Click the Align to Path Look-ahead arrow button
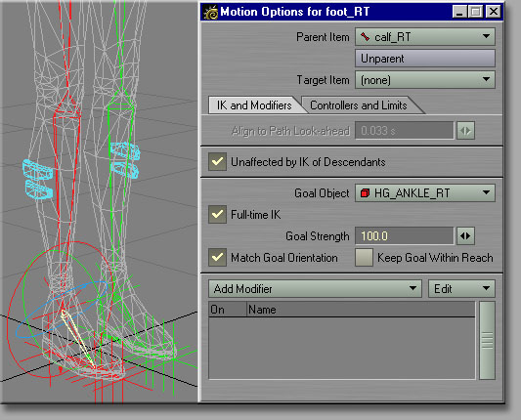The image size is (521, 420). coord(465,131)
